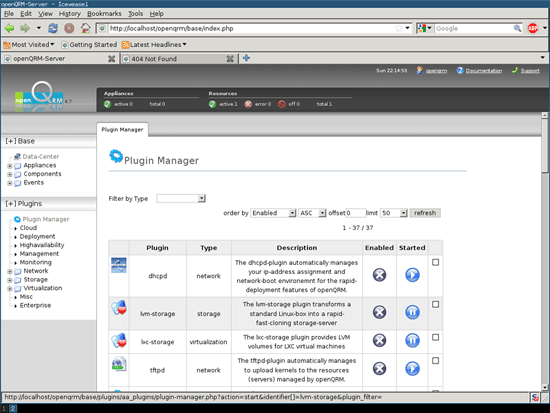Image resolution: width=550 pixels, height=413 pixels.
Task: Select the tftpd row checkbox
Action: click(x=435, y=360)
